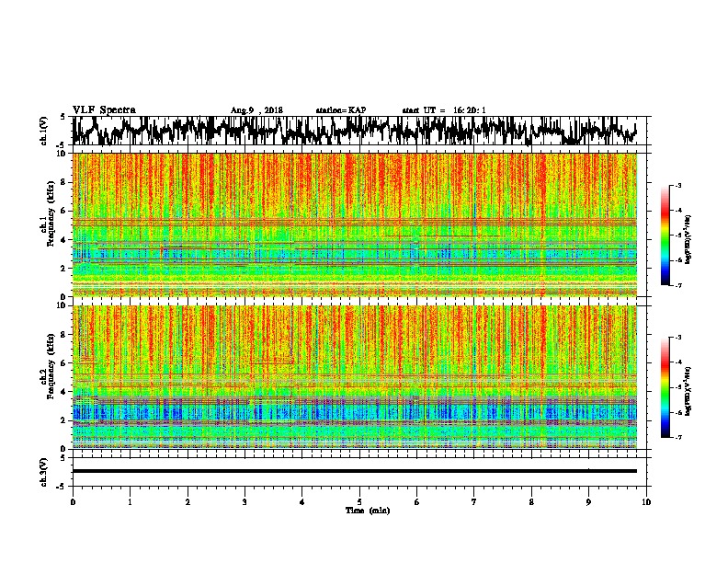Click the flat ch.3(V) black trace
Viewport: 728px width, 563px height.
tap(355, 471)
